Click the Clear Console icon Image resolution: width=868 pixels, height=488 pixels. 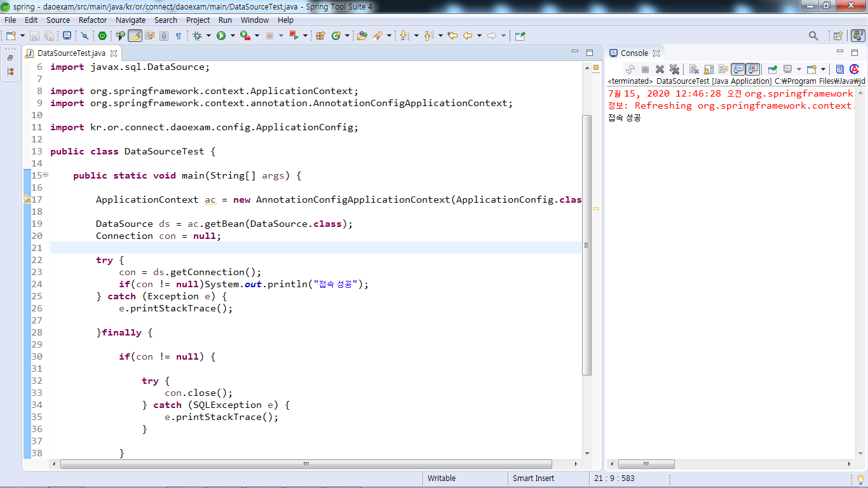point(694,69)
